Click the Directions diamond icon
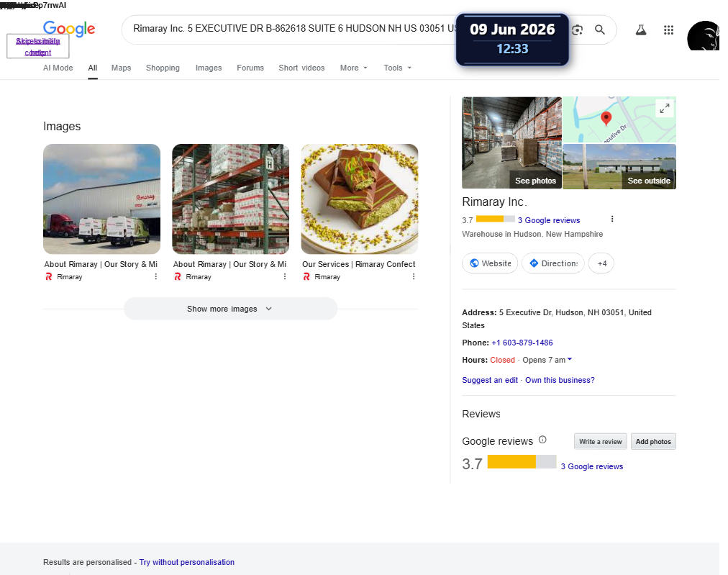 pyautogui.click(x=534, y=263)
